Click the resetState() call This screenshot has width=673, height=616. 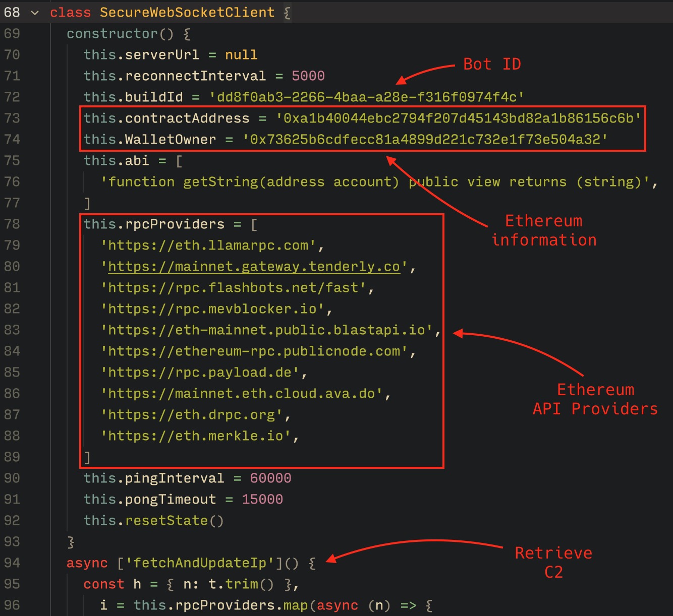(x=175, y=520)
